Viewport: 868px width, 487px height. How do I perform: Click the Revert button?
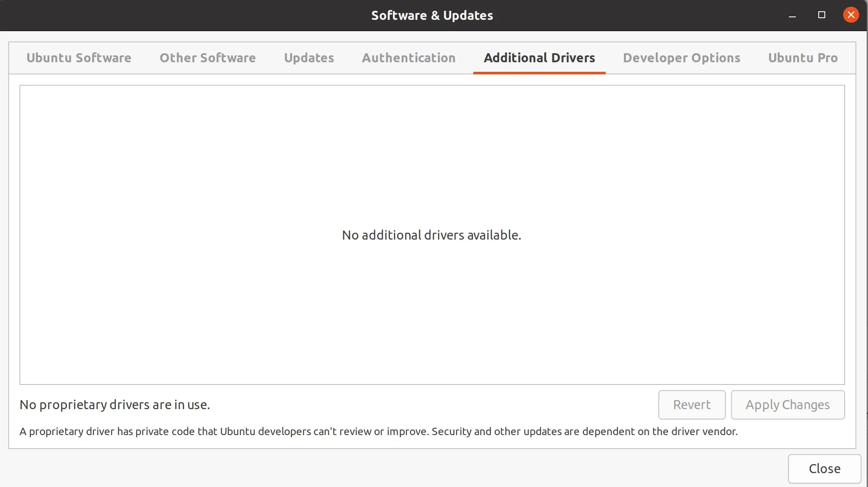coord(692,405)
